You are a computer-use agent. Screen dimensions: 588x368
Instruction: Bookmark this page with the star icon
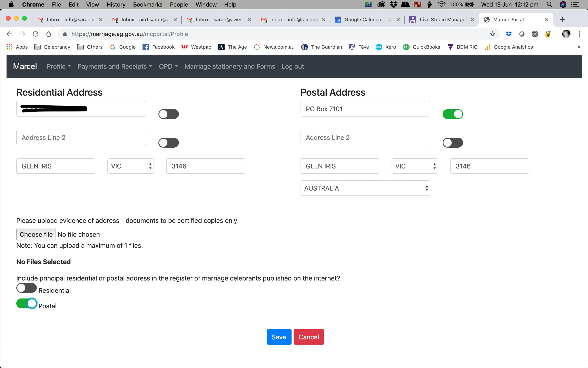(x=492, y=34)
